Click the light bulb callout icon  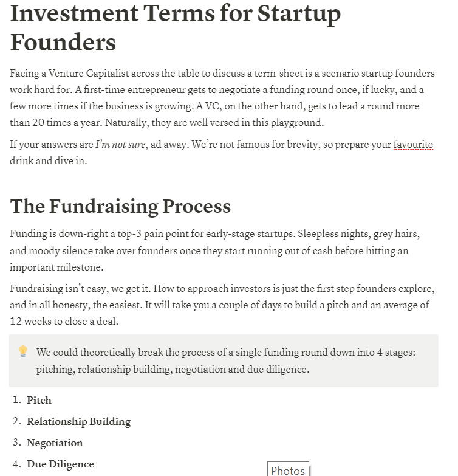tap(23, 351)
